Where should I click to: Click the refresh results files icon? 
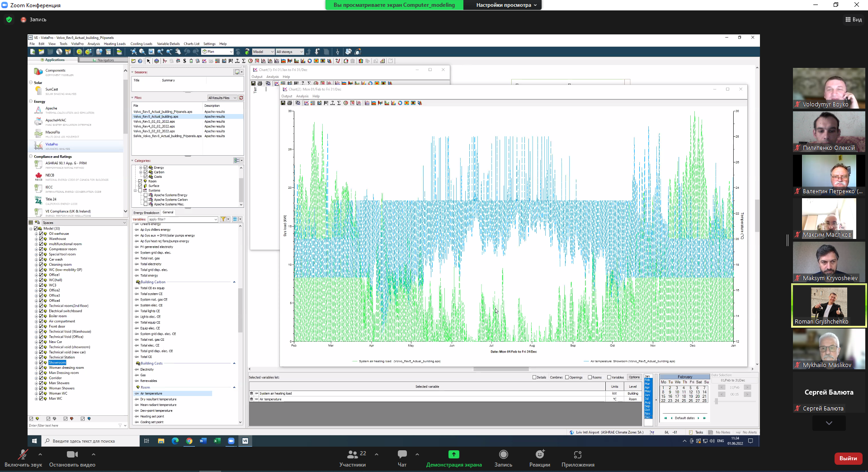(241, 98)
